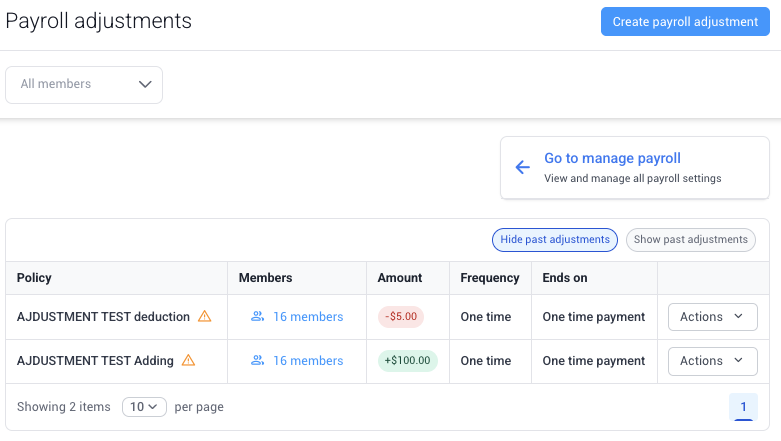Click the Payroll adjustments page title

[x=99, y=21]
